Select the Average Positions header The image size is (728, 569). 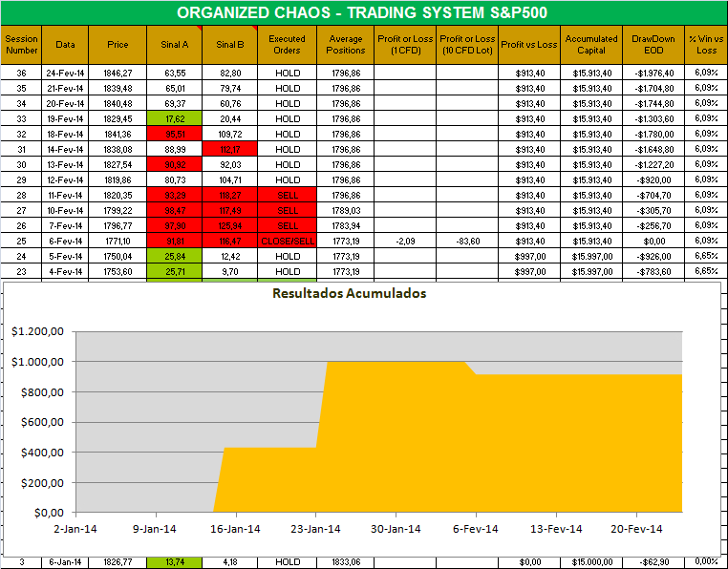tap(346, 45)
